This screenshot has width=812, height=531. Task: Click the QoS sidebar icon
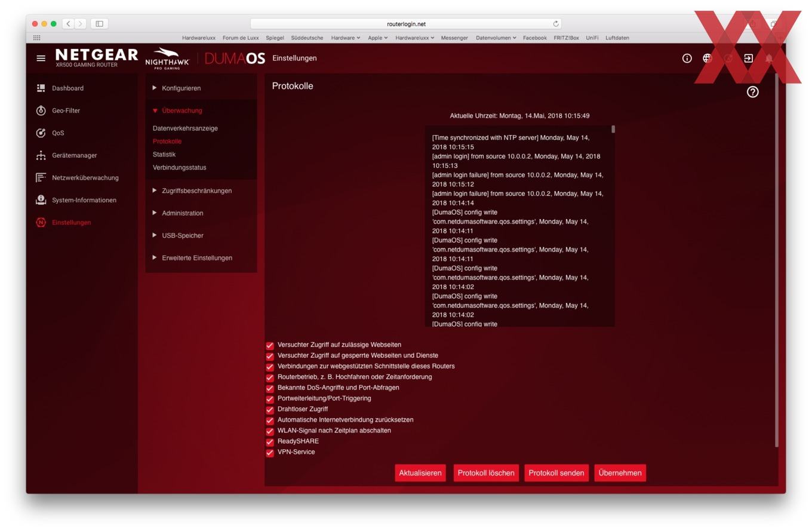[x=41, y=133]
